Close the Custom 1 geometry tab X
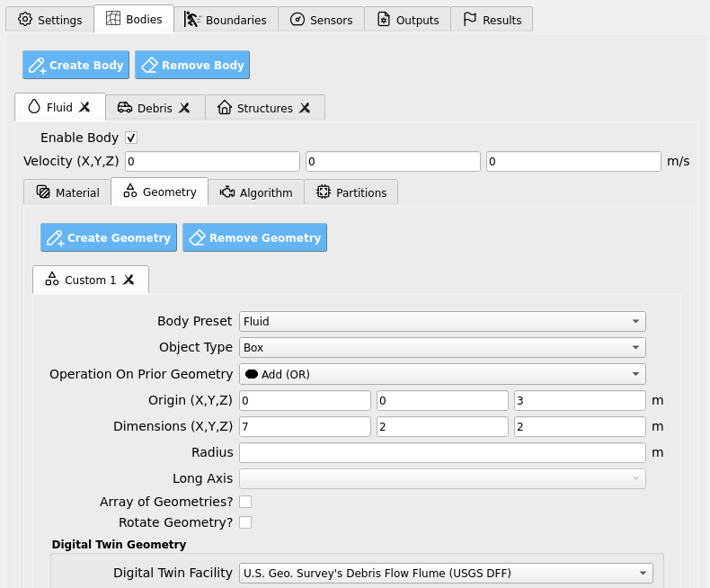The width and height of the screenshot is (710, 588). pos(129,280)
